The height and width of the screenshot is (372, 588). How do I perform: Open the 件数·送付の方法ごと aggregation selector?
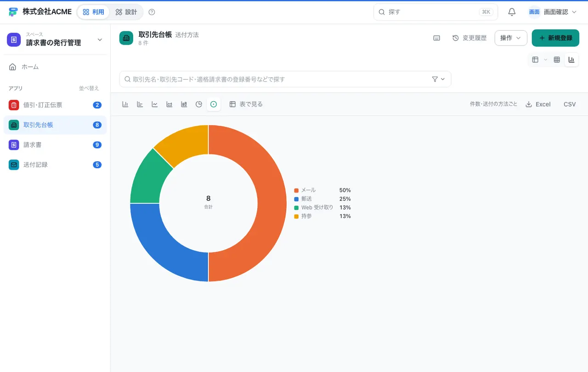click(x=493, y=104)
